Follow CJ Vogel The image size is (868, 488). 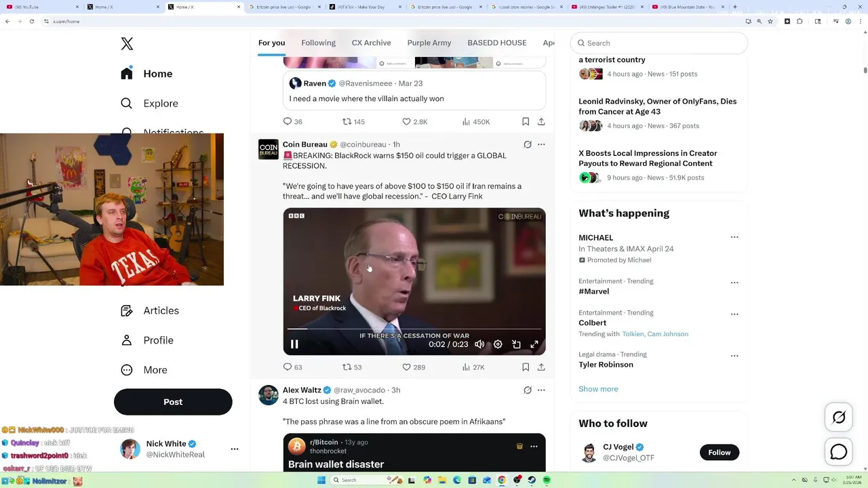click(719, 453)
